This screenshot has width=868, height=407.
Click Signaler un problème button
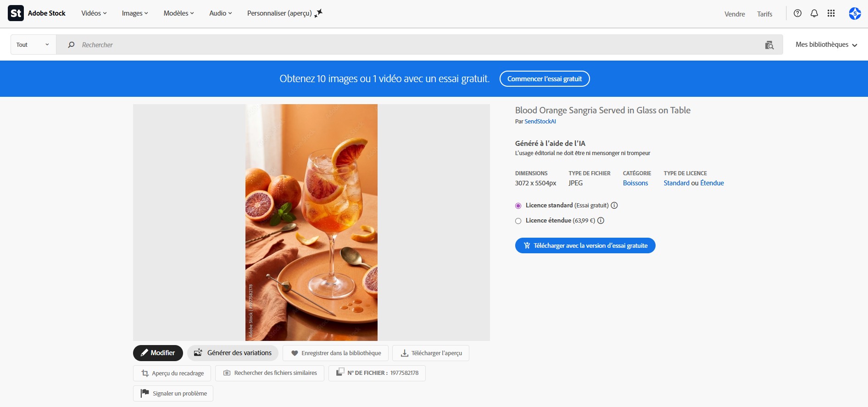173,393
